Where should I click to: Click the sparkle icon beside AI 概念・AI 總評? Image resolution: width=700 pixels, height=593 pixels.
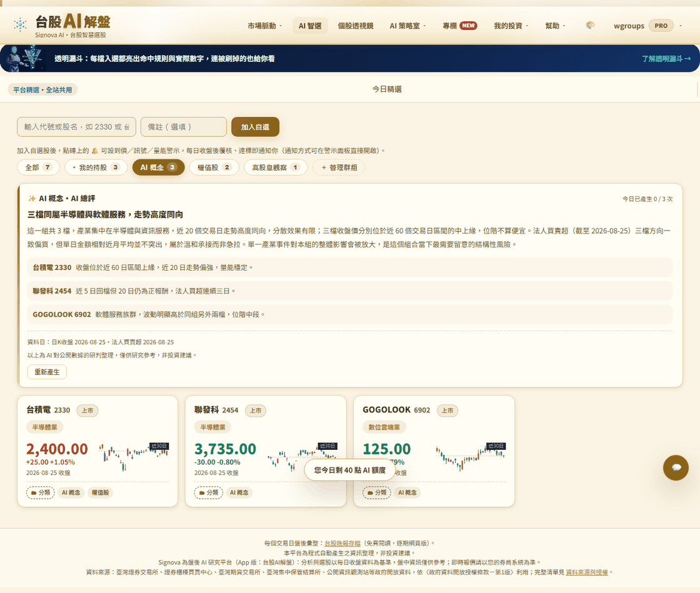click(x=32, y=199)
